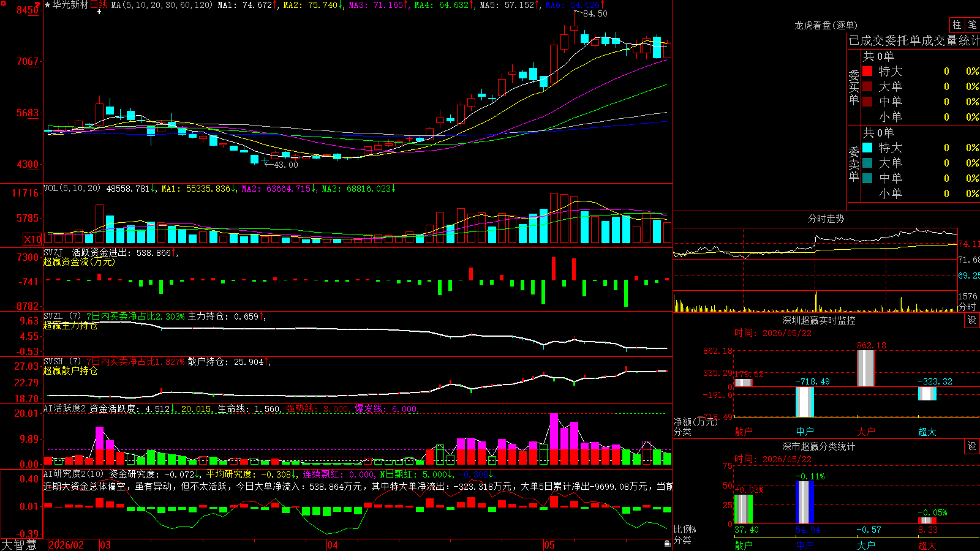Click the 8450 price axis label
Viewport: 980px width, 551px height.
click(28, 10)
